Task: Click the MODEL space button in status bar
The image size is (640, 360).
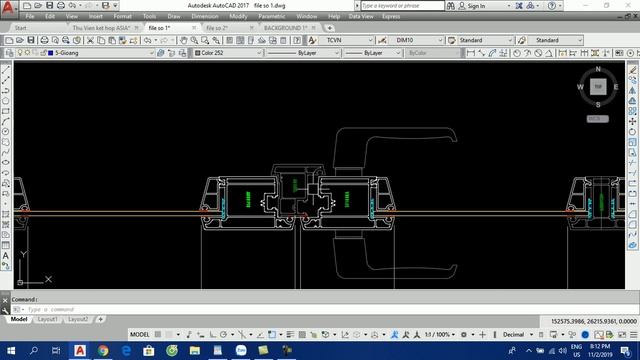Action: [139, 335]
